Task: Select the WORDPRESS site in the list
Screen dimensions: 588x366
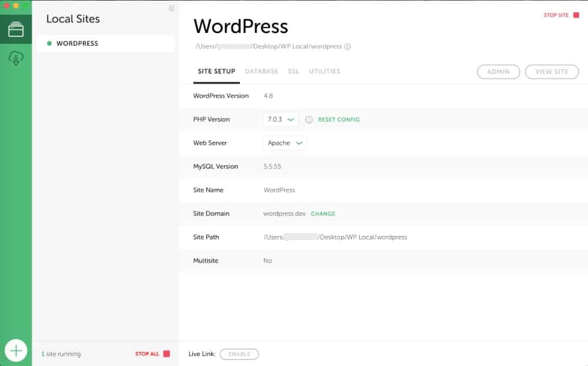Action: click(77, 44)
